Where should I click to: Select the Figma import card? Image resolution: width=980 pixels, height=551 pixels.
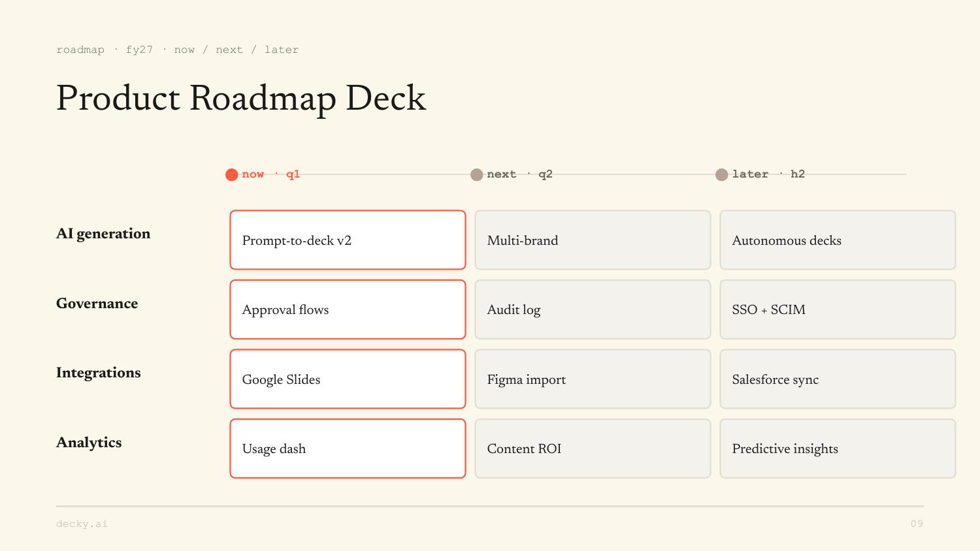[x=593, y=379]
